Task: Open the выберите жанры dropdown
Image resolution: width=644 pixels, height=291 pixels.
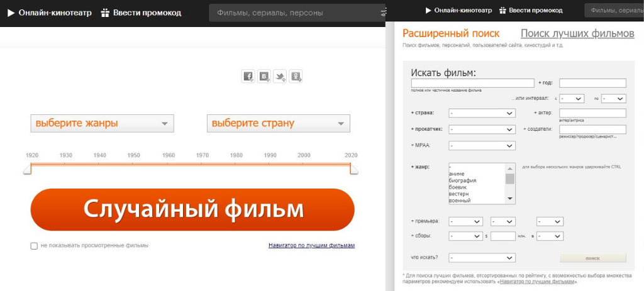Action: click(103, 123)
